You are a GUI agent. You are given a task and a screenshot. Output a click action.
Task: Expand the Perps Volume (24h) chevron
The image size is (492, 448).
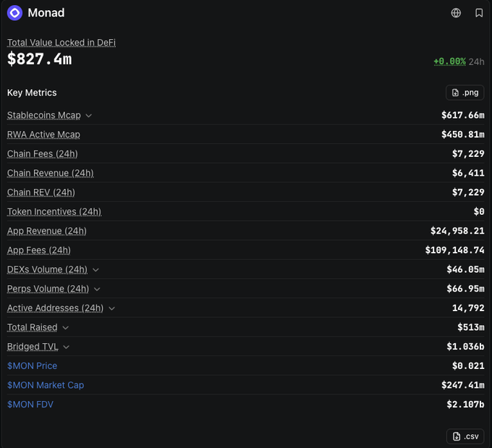97,289
